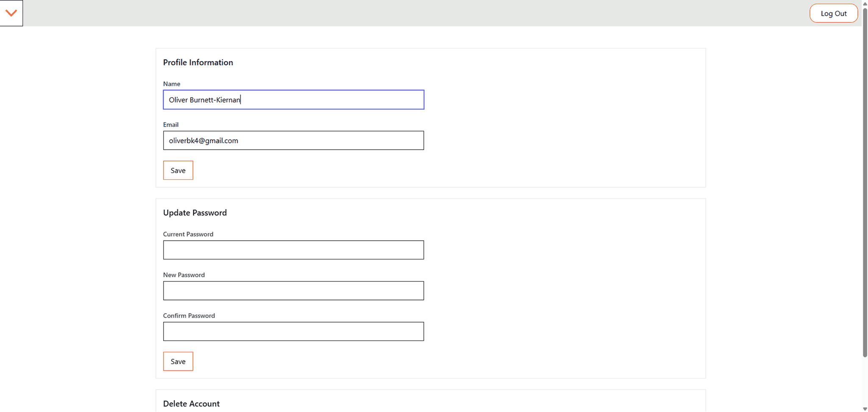Focus the Name input field
This screenshot has width=868, height=412.
coord(293,100)
